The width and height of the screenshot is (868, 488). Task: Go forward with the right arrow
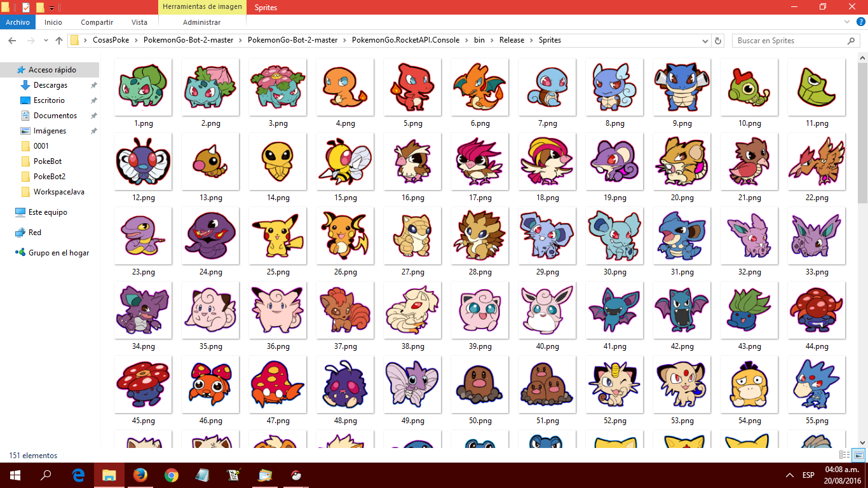tap(31, 41)
